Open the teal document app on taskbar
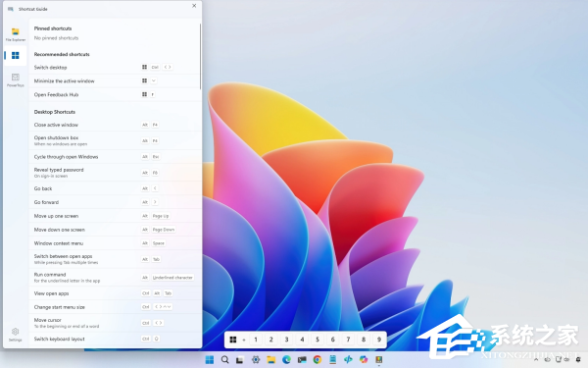 332,360
